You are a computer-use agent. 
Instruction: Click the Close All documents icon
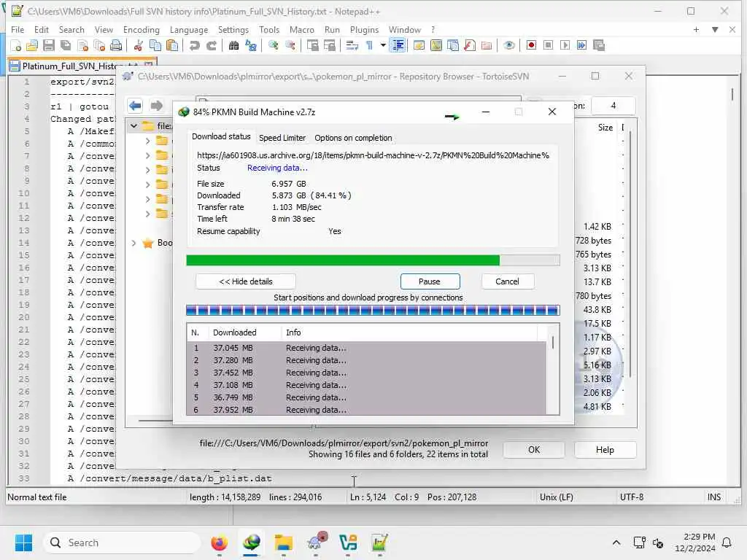[99, 46]
